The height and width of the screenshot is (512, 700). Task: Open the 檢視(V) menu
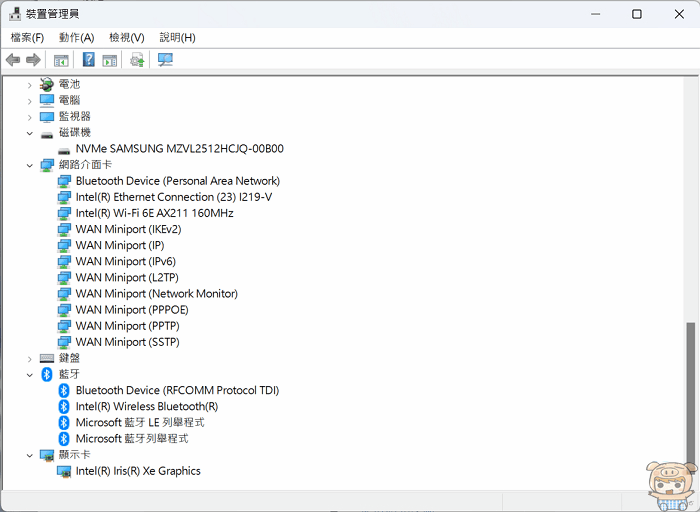127,38
